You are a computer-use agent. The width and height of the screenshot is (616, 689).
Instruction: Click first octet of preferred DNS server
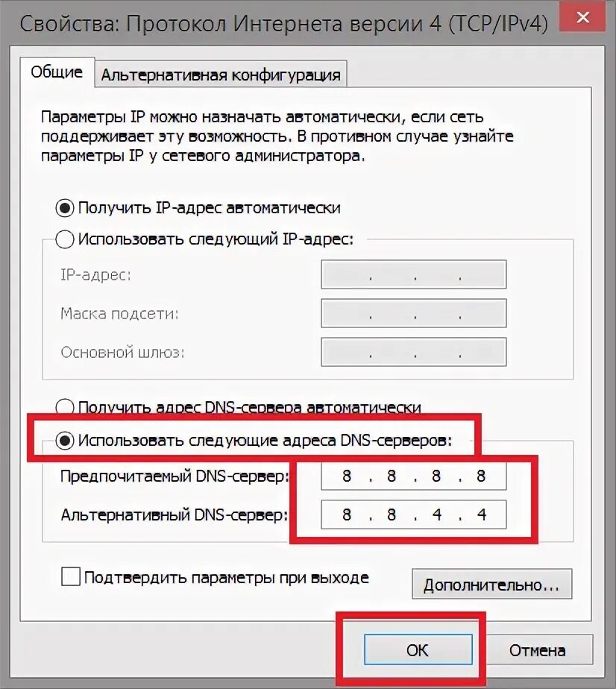click(x=347, y=476)
